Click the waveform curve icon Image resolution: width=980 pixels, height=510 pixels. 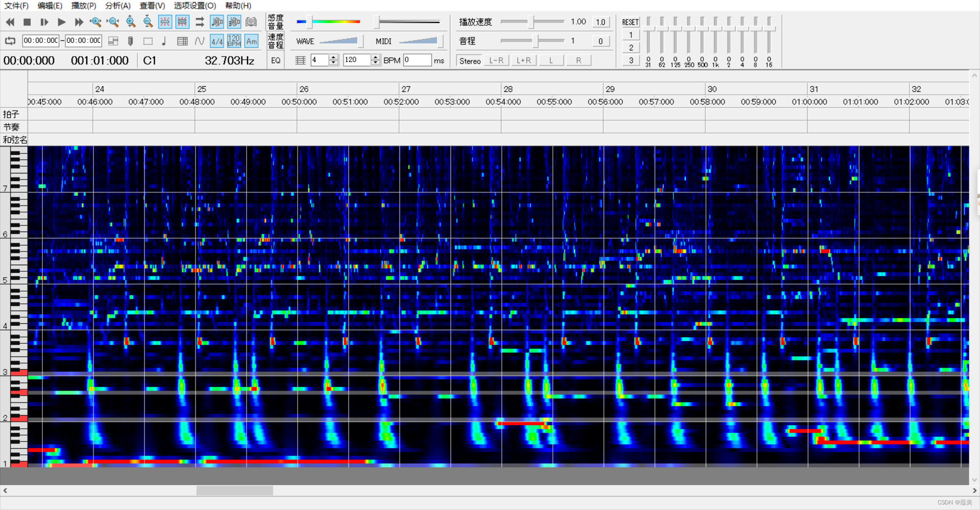coord(200,41)
